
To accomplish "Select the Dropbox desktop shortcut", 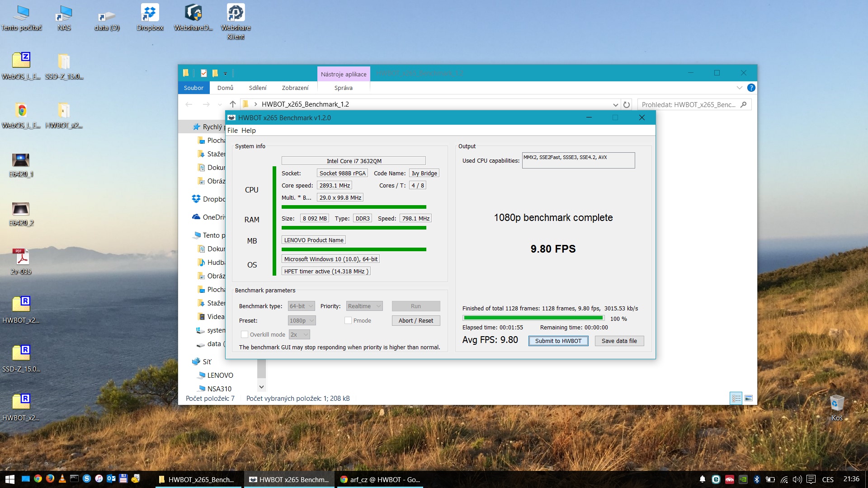I will point(150,17).
